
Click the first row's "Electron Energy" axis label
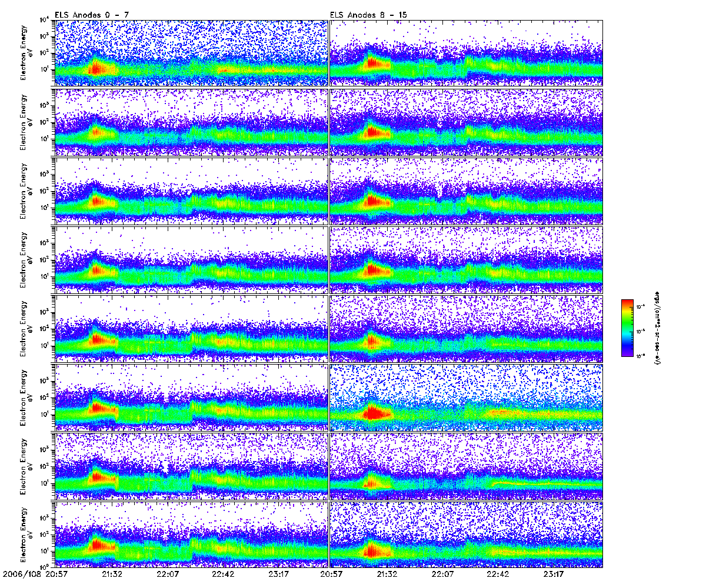(24, 53)
